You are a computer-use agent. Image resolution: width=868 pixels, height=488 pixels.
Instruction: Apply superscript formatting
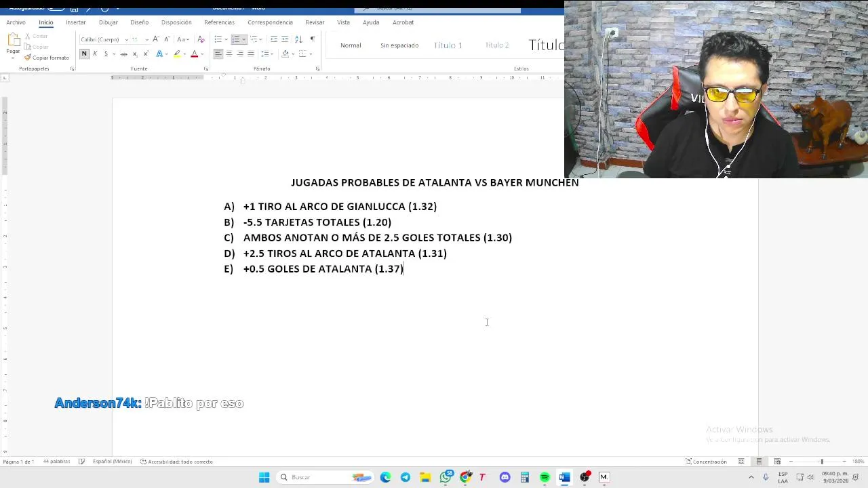[145, 54]
